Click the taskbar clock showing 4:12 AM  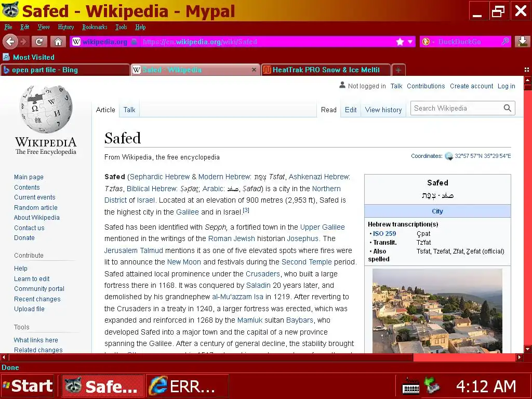(486, 387)
